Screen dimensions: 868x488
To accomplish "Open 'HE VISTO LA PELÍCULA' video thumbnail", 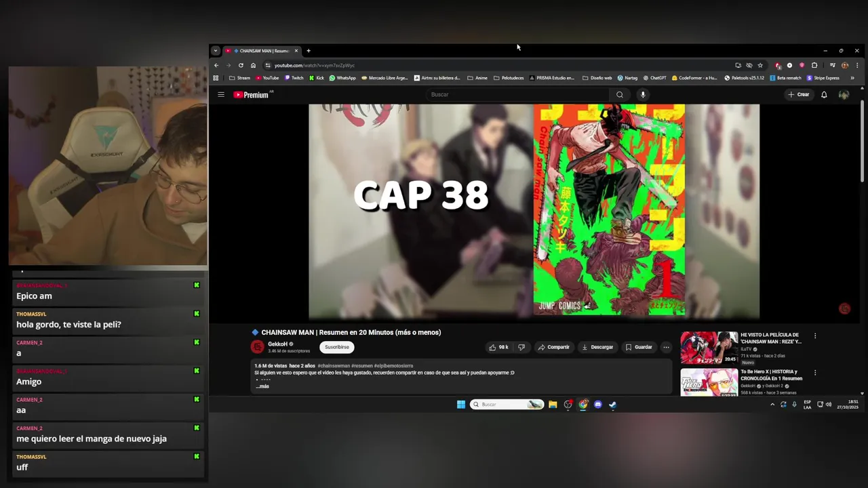I will click(709, 347).
